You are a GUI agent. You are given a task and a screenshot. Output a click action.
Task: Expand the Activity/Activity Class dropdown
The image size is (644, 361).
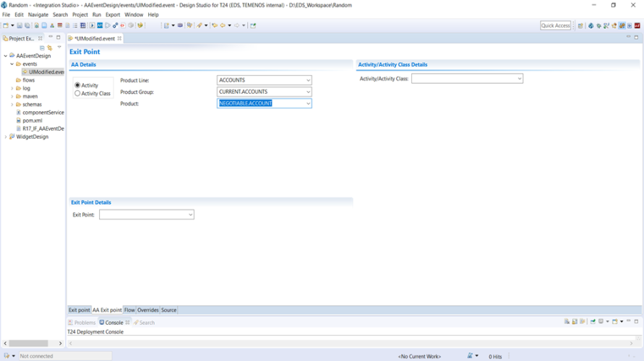tap(519, 79)
